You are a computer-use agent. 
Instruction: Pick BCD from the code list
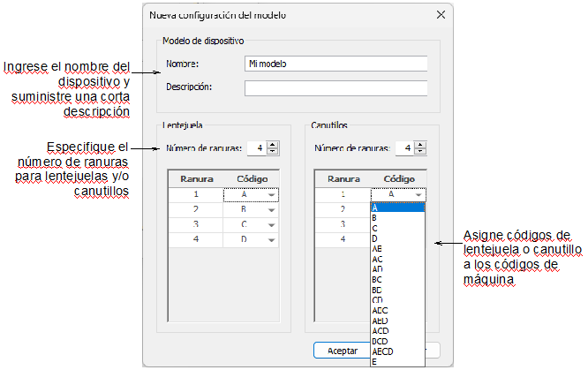[x=397, y=342]
